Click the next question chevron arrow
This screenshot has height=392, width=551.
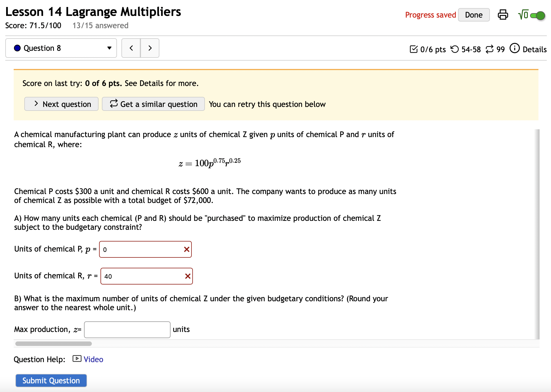pyautogui.click(x=150, y=48)
